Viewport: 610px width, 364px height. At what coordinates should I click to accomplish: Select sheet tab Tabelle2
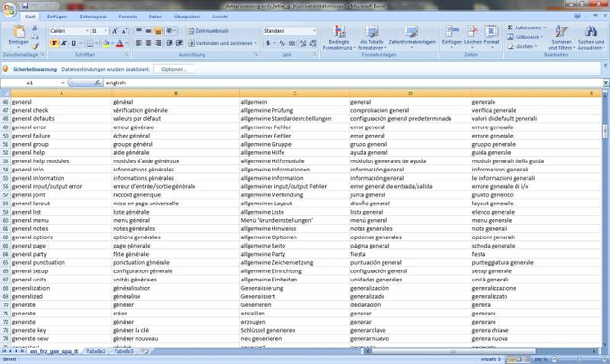point(95,351)
